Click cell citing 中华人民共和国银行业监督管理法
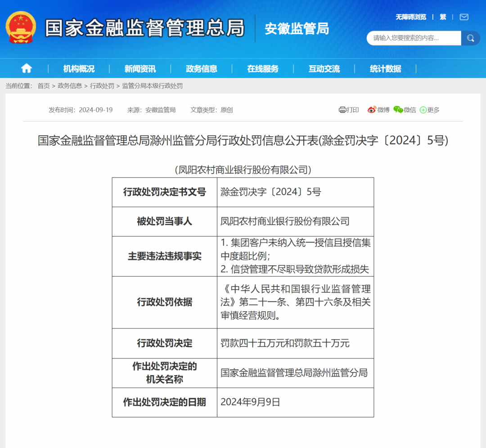The image size is (486, 448). pyautogui.click(x=295, y=302)
